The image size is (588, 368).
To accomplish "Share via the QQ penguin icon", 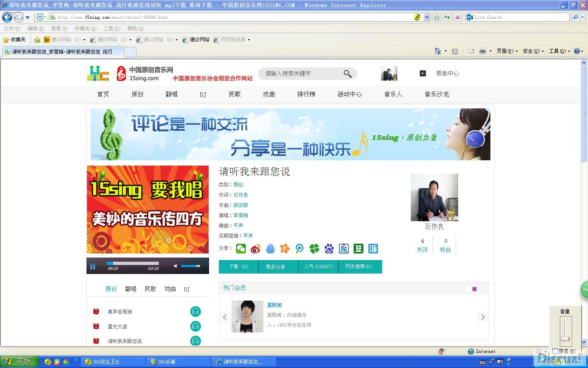I will click(270, 249).
